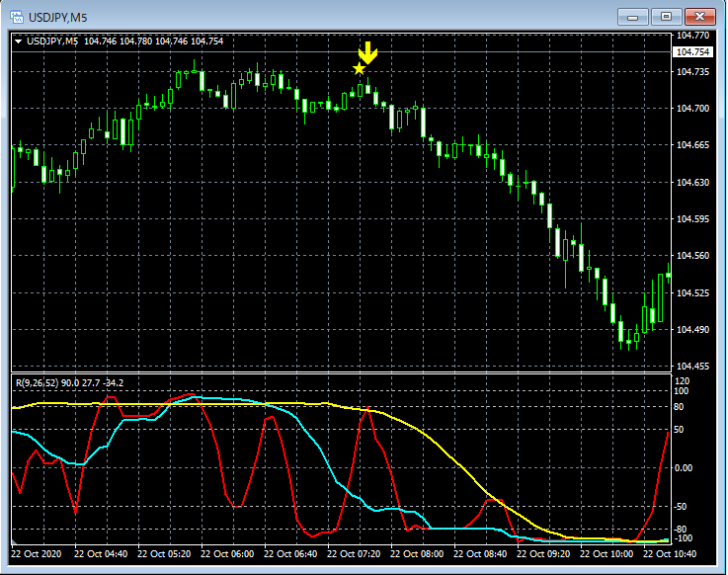Select the yellow star marker on chart
Screen dimensions: 728x575
coord(359,69)
